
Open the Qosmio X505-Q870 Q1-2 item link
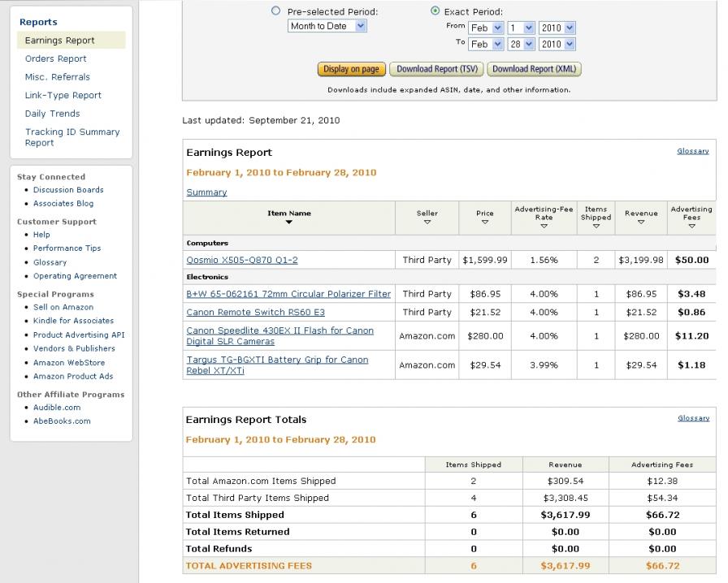(x=242, y=260)
